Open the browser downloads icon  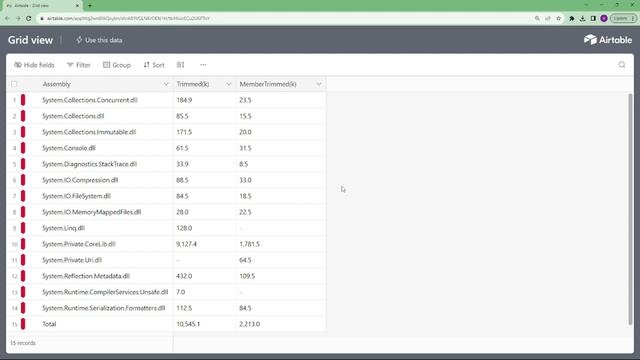[582, 18]
